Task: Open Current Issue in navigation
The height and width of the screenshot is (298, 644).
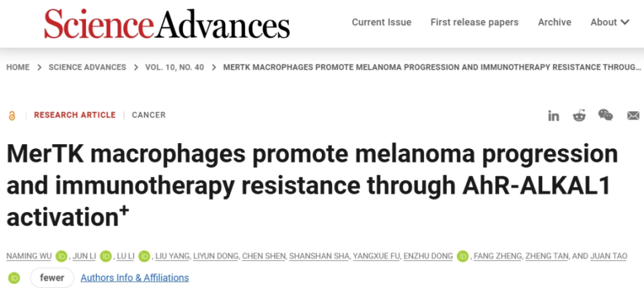Action: click(382, 22)
